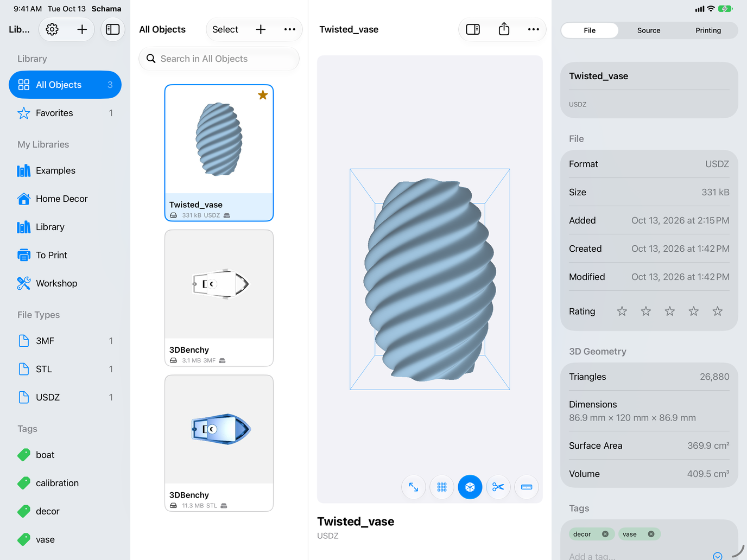The image size is (747, 560).
Task: Open Twisted_vase more options ellipsis
Action: [x=534, y=29]
